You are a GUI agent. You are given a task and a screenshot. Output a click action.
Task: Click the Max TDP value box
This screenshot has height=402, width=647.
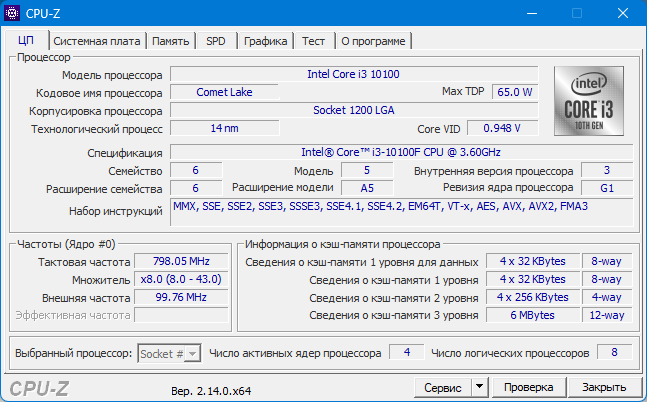514,92
